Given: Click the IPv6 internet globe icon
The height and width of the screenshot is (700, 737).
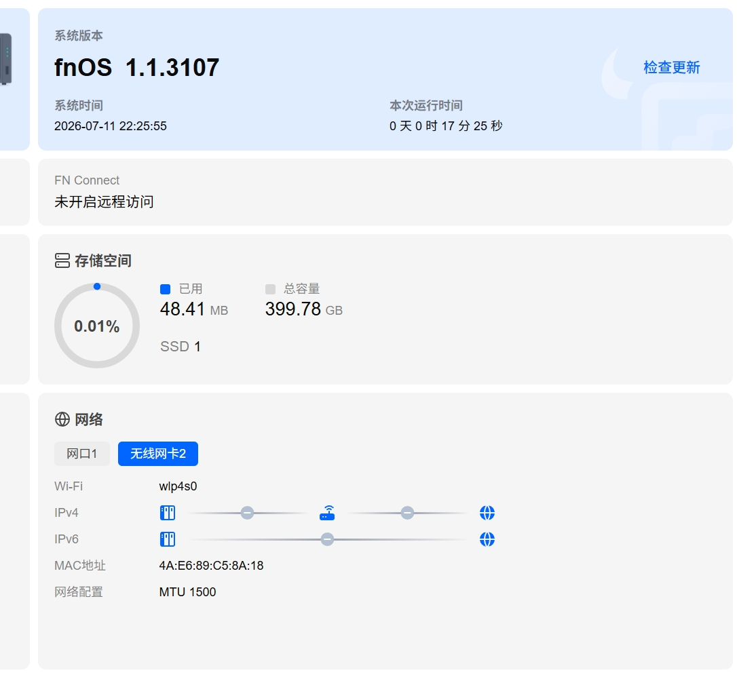Looking at the screenshot, I should (x=487, y=539).
